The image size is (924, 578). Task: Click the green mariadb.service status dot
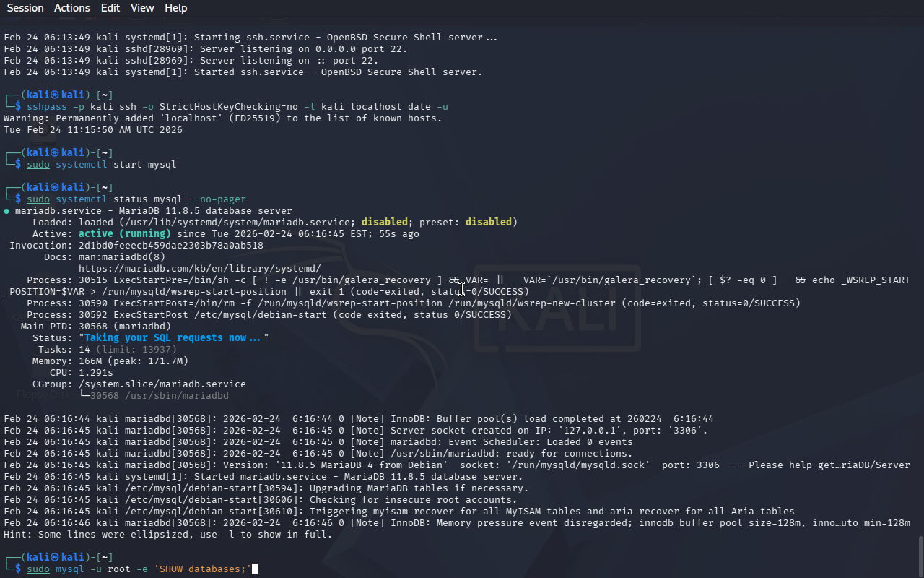(x=6, y=211)
